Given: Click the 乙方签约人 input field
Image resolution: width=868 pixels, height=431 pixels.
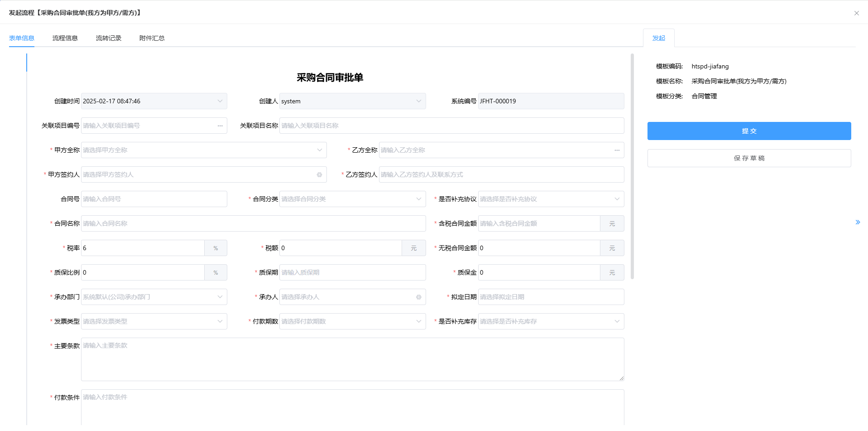Looking at the screenshot, I should pos(502,174).
